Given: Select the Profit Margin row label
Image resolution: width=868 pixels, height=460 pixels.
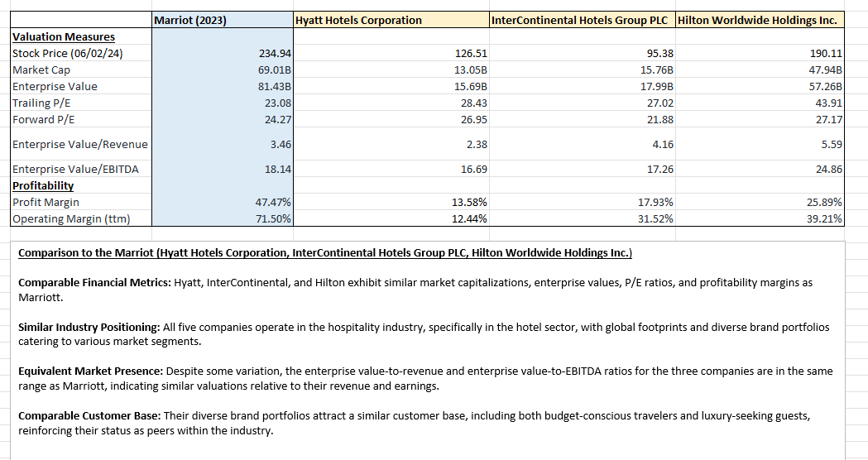Looking at the screenshot, I should click(x=81, y=203).
